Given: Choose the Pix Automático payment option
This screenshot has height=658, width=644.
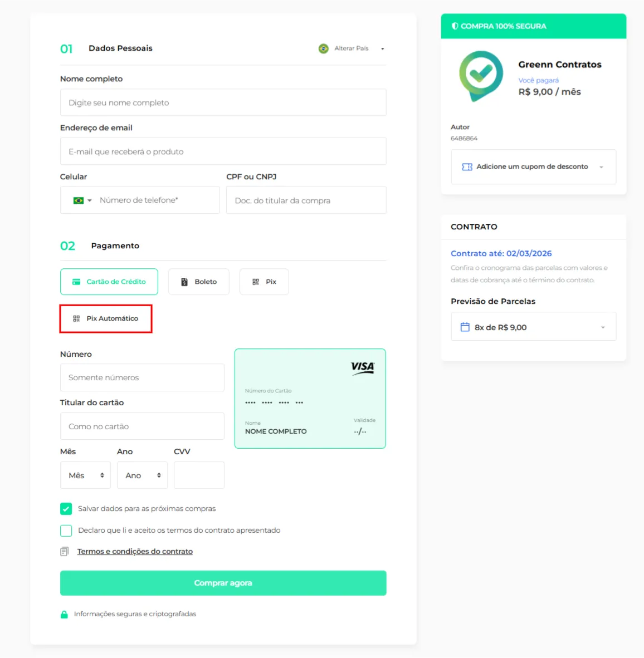Looking at the screenshot, I should 106,318.
